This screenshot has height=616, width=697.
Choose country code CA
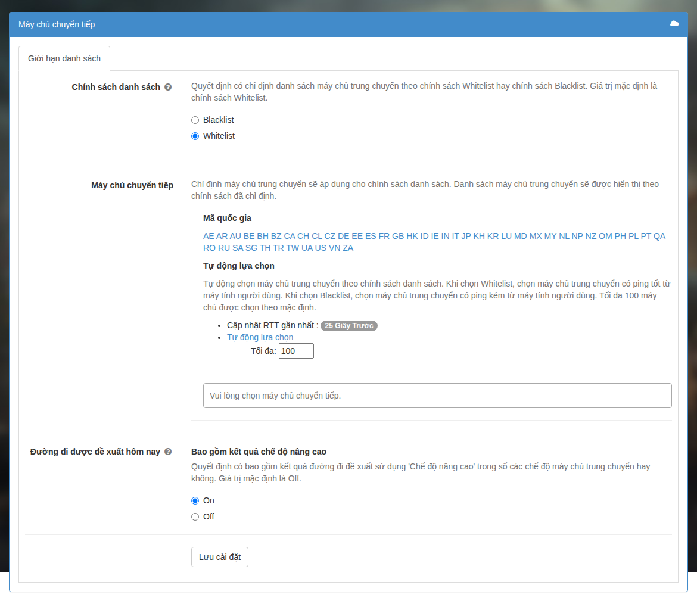click(x=290, y=236)
